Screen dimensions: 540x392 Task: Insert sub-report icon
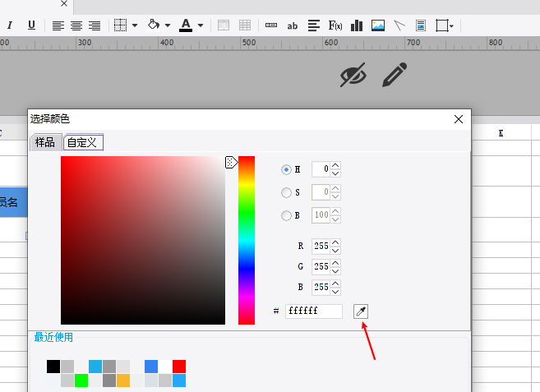421,25
